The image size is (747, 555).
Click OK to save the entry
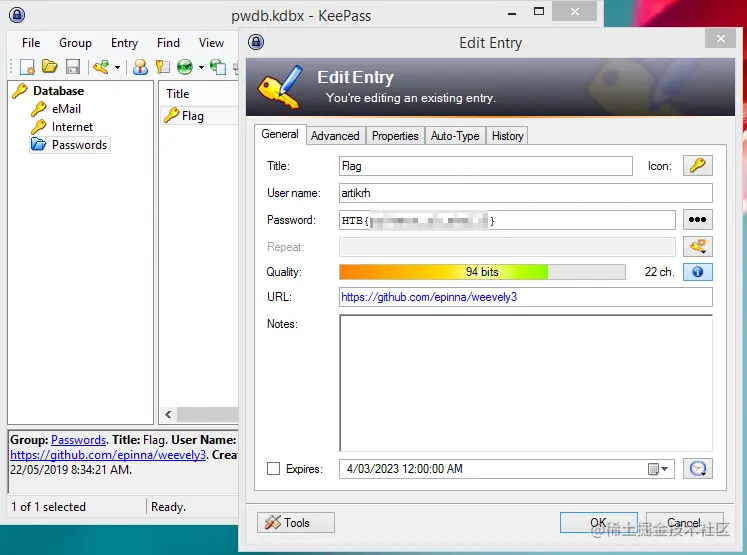[598, 523]
